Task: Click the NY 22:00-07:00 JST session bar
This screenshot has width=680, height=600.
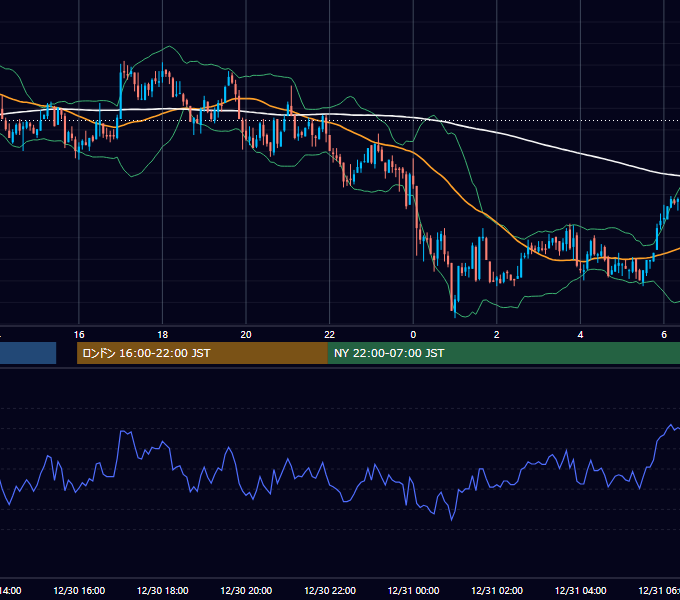Action: tap(503, 353)
